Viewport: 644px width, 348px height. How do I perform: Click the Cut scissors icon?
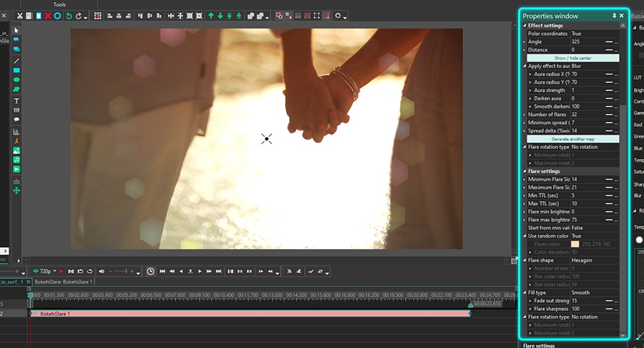coord(19,16)
